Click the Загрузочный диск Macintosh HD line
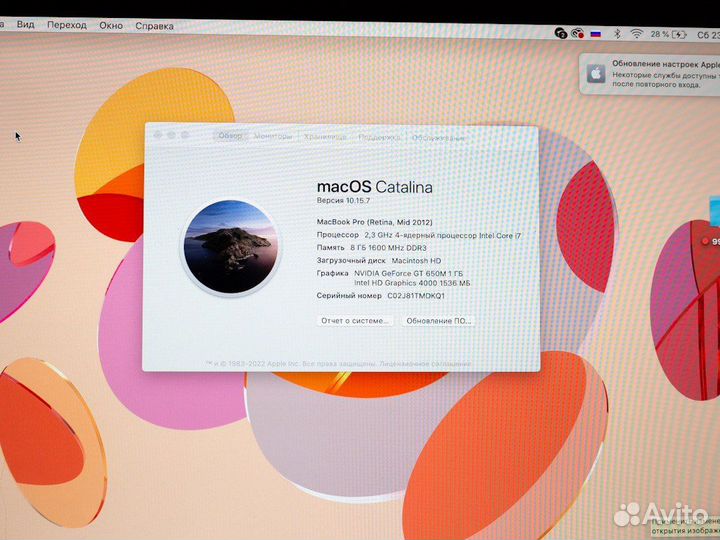Viewport: 720px width, 540px height. [379, 260]
